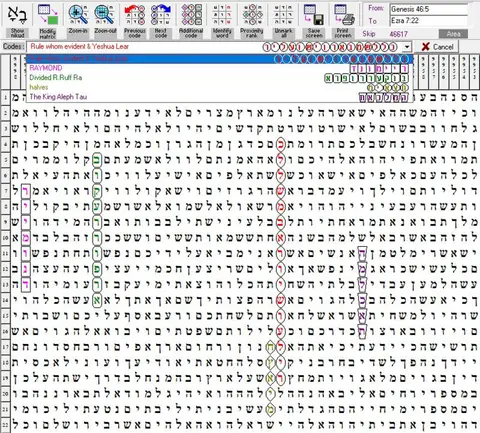Image resolution: width=480 pixels, height=433 pixels.
Task: Click row number 11 in left margin
Action: point(5,253)
